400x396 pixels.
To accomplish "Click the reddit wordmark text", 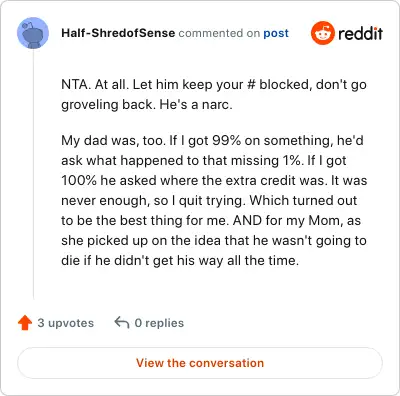I will [360, 33].
